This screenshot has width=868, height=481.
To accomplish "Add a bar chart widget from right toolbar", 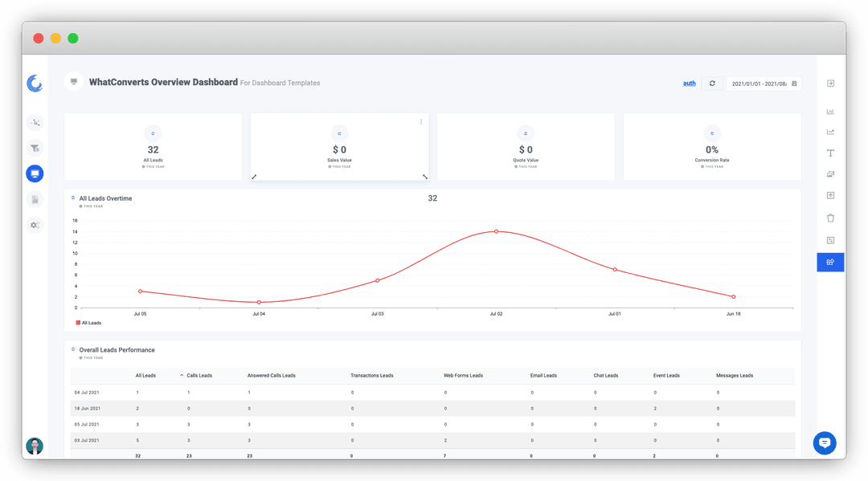I will [x=830, y=112].
